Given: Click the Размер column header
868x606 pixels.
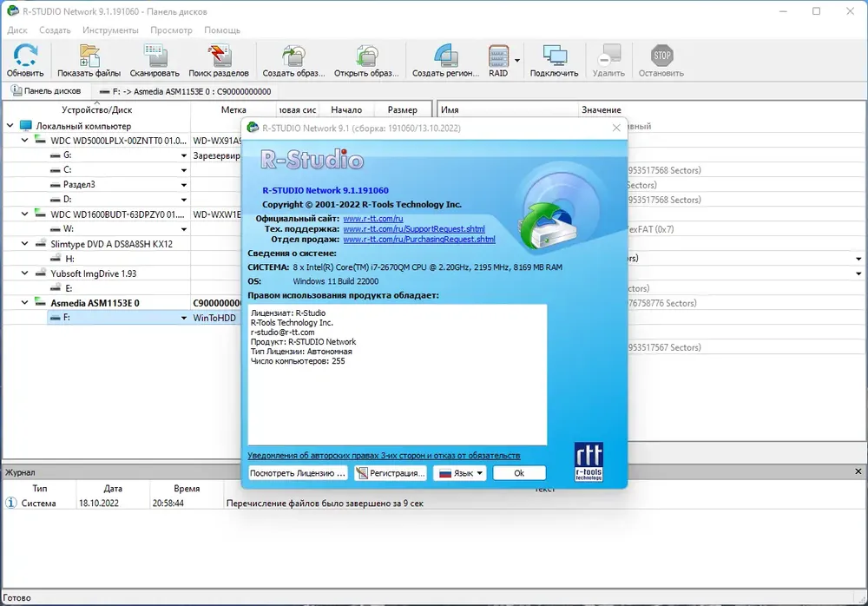Looking at the screenshot, I should click(403, 109).
